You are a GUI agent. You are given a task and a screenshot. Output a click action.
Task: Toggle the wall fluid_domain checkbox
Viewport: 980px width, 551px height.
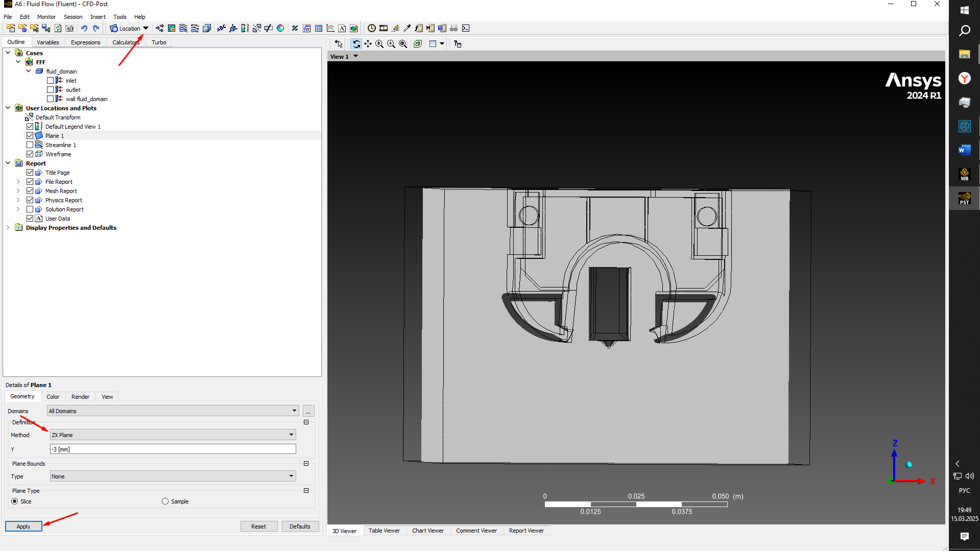pyautogui.click(x=50, y=99)
